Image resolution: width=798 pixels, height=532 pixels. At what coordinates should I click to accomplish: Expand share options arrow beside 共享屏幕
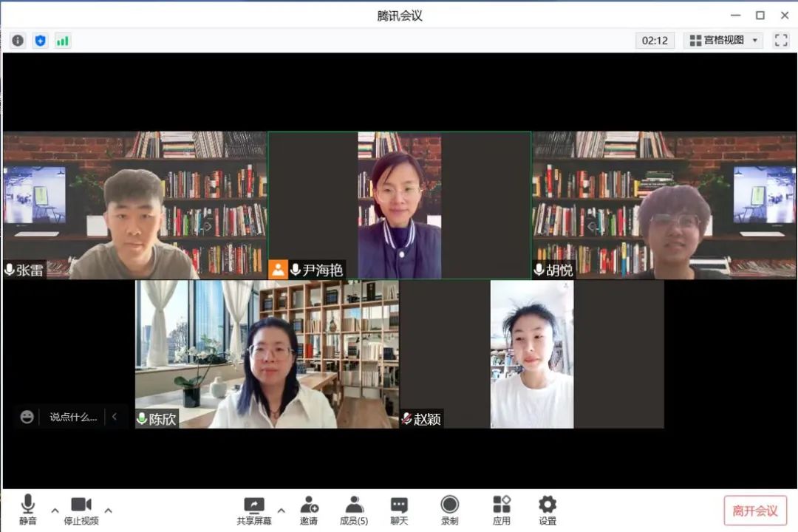pyautogui.click(x=281, y=510)
